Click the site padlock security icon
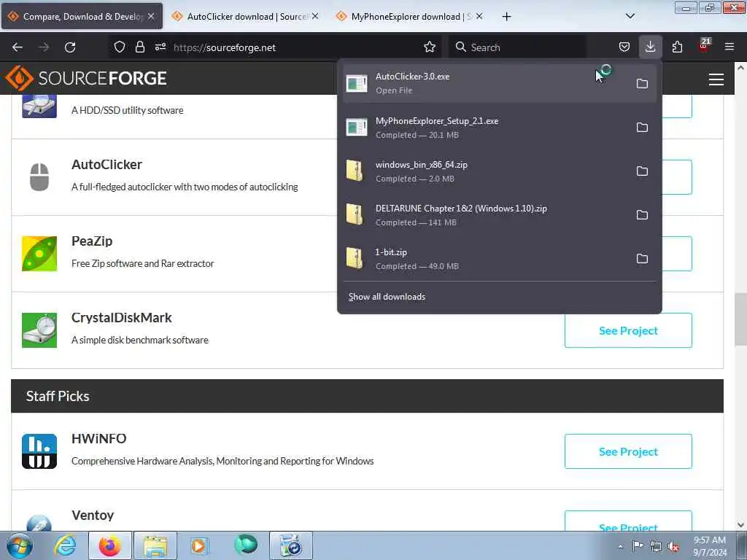Image resolution: width=747 pixels, height=560 pixels. pyautogui.click(x=139, y=47)
